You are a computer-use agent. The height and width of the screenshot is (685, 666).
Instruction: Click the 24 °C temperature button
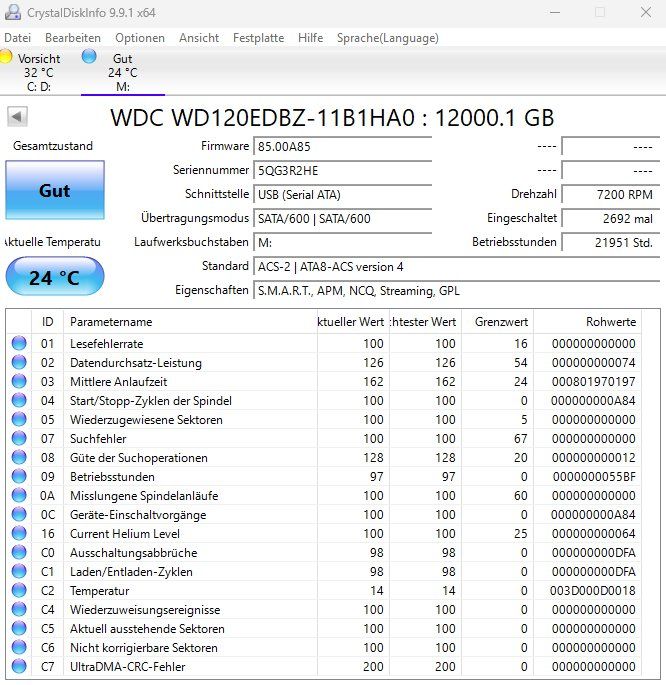tap(55, 277)
